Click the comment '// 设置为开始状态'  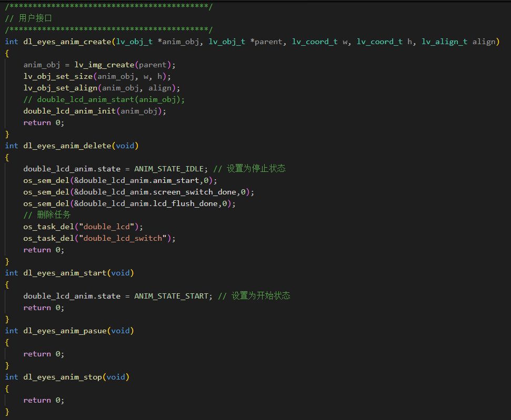(254, 295)
